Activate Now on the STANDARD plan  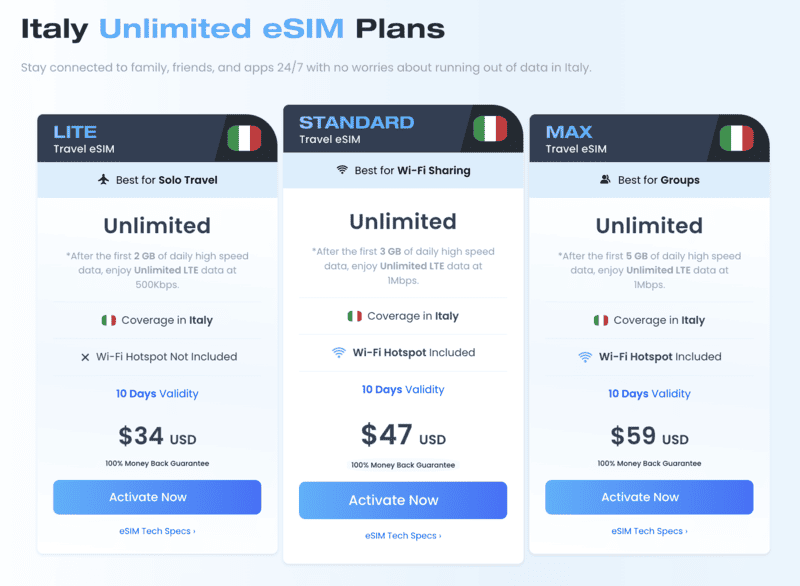(x=402, y=500)
